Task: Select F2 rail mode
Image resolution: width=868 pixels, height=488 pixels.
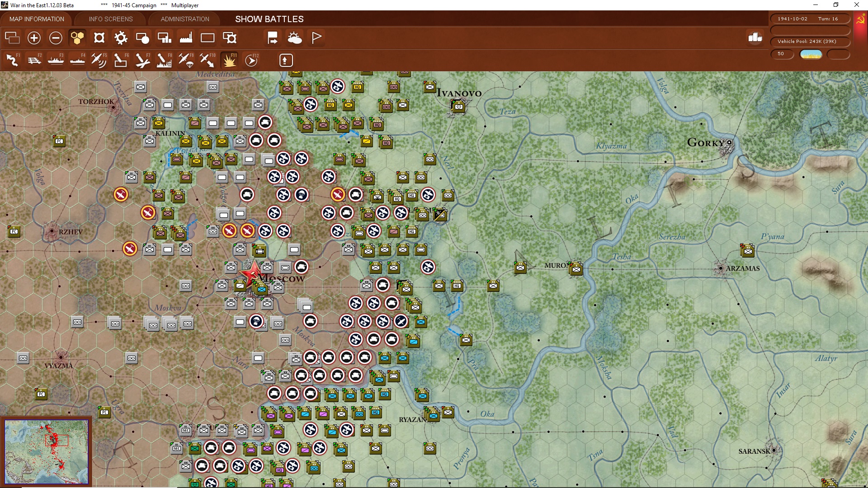Action: (x=34, y=60)
